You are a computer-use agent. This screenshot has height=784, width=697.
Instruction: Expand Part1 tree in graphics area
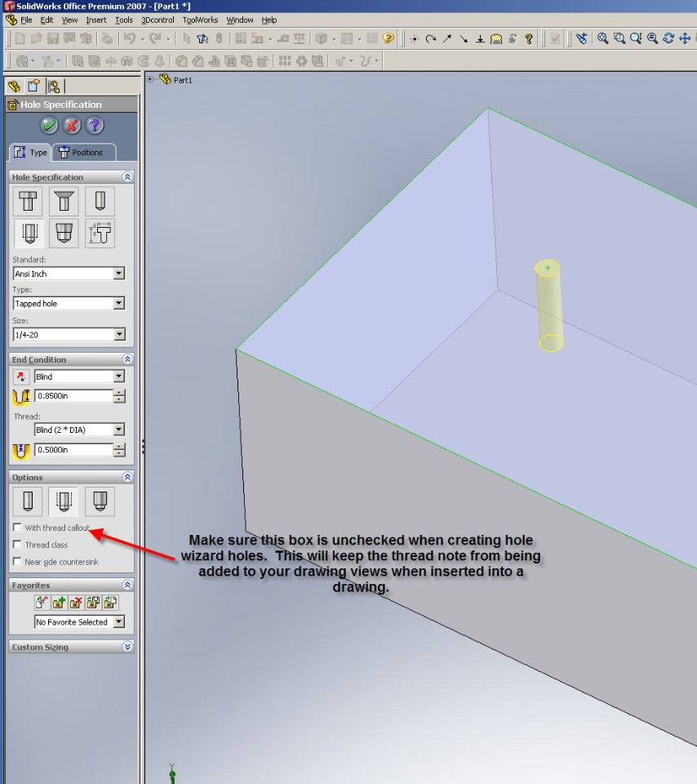tap(150, 79)
